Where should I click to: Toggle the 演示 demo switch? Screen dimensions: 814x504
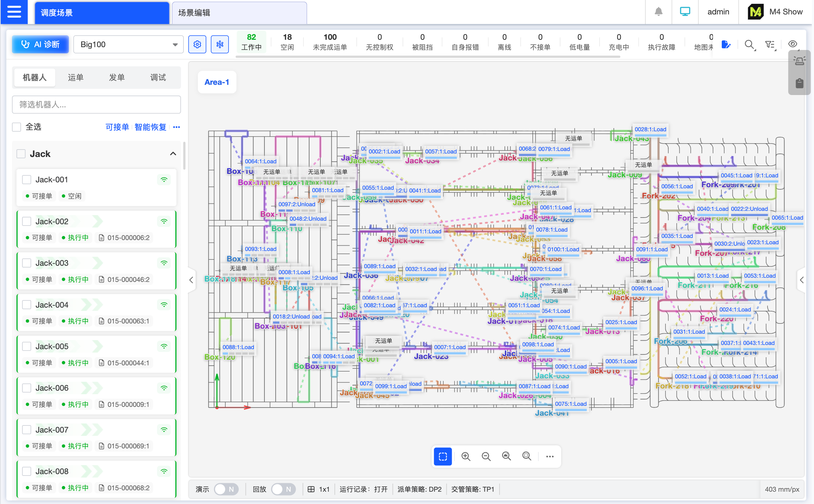pyautogui.click(x=226, y=489)
